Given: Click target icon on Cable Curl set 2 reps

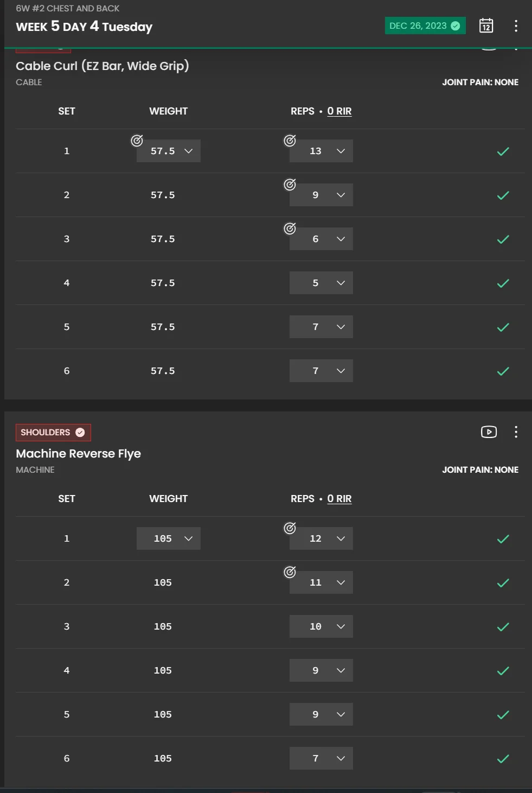Looking at the screenshot, I should tap(290, 185).
